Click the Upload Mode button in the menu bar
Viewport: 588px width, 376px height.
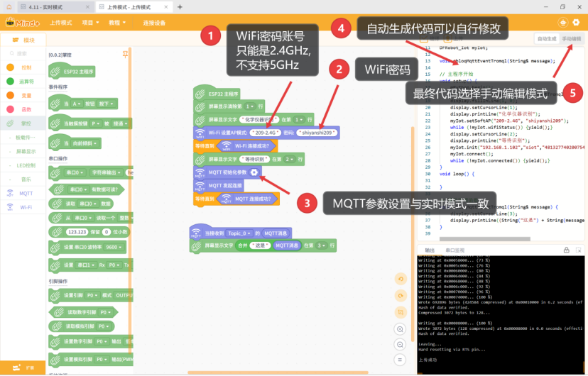60,23
